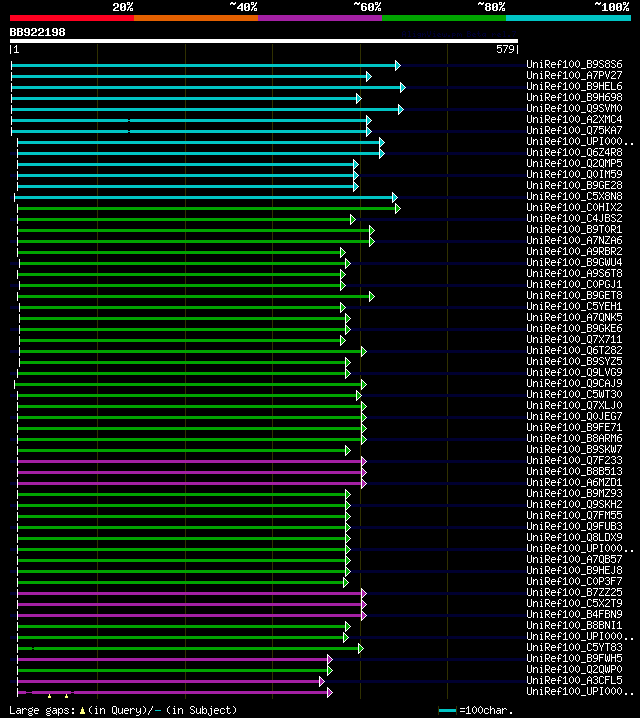Open hit UniRef100_Q9SKH2

coord(574,504)
